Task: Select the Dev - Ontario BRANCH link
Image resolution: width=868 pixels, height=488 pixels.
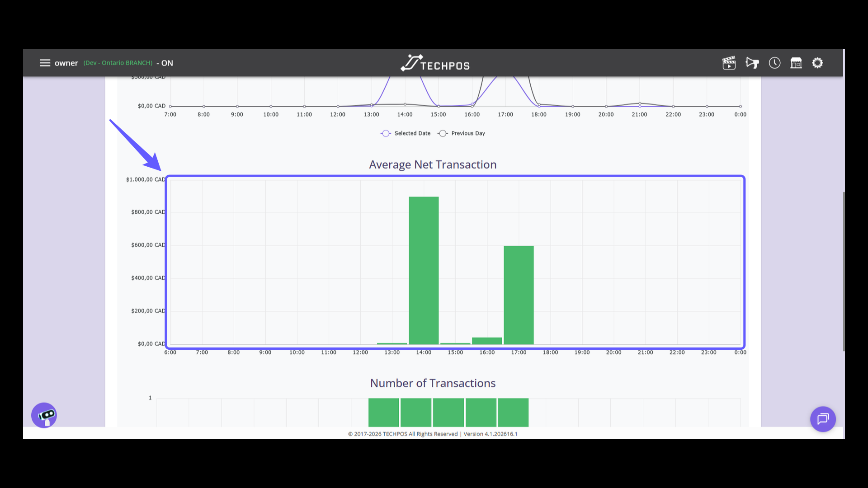Action: pyautogui.click(x=118, y=63)
